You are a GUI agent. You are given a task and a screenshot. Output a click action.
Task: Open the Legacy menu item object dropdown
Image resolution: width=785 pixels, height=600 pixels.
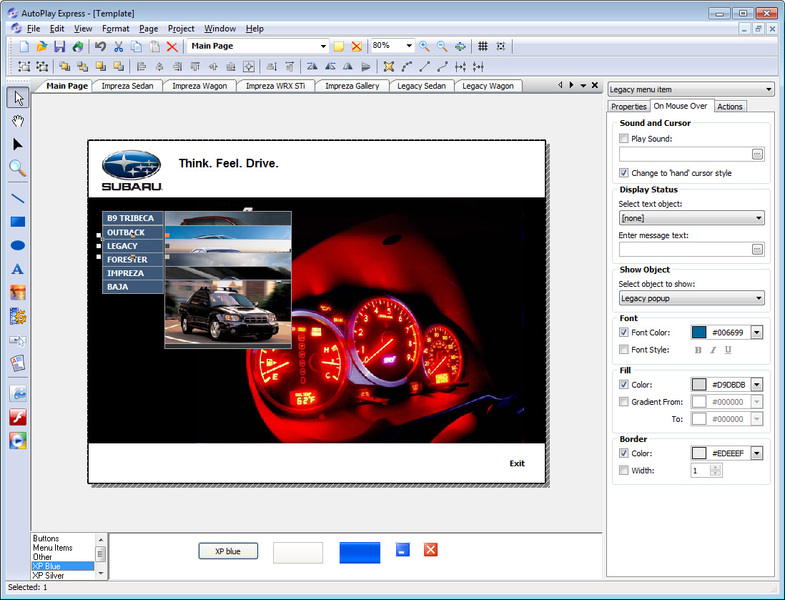tap(691, 90)
